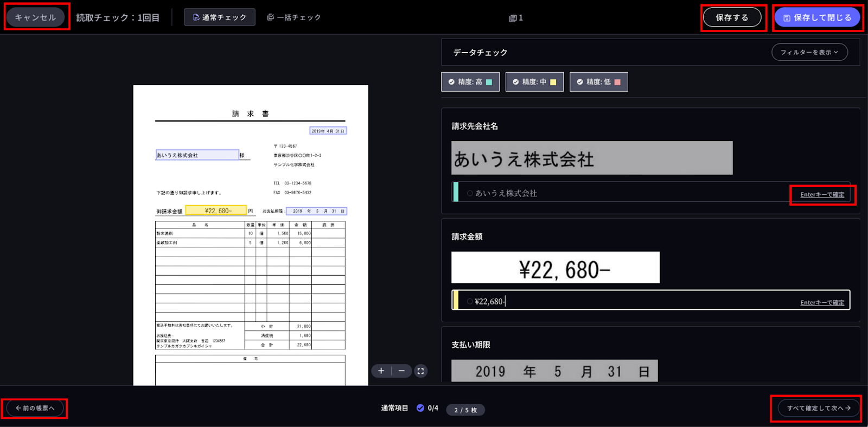Click the blue check icon beside 0/4
The height and width of the screenshot is (427, 868).
point(420,408)
